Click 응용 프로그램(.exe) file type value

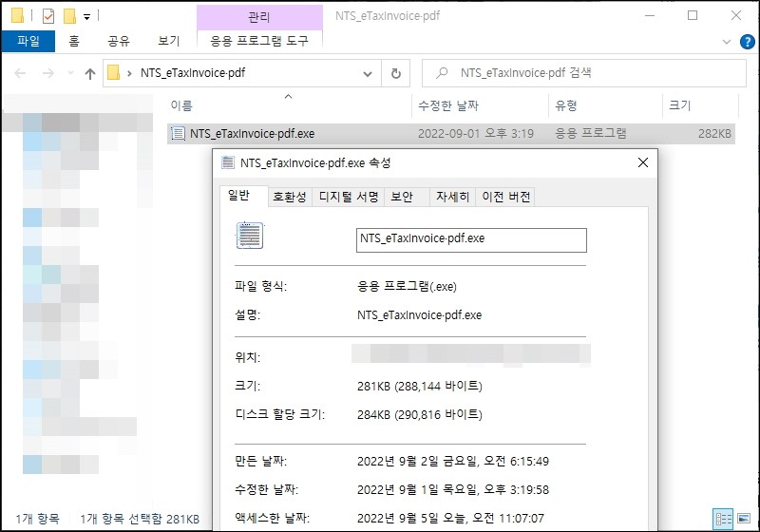tap(407, 286)
